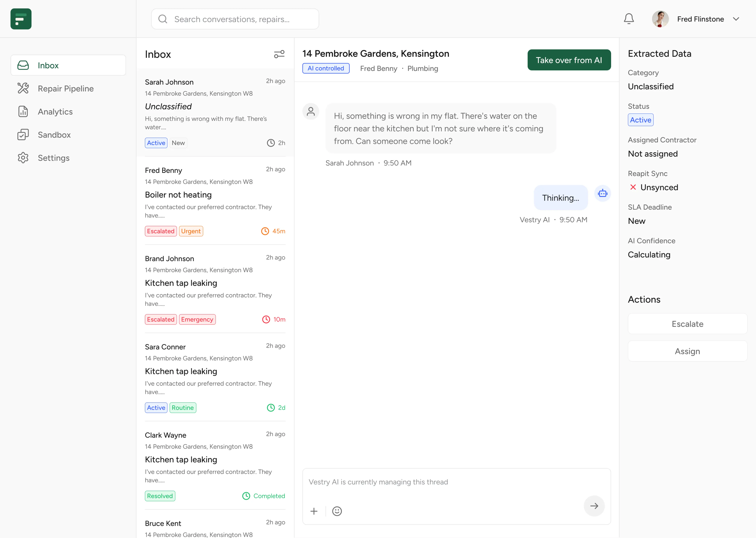The width and height of the screenshot is (756, 538).
Task: Click the 14 Pembroke Gardens, Kensington thread title
Action: coord(375,53)
